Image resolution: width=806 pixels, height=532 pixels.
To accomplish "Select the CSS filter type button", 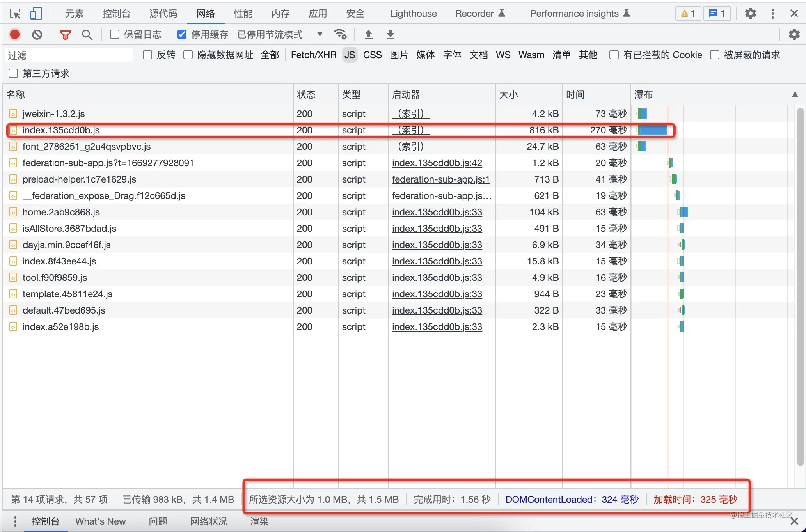I will tap(372, 55).
